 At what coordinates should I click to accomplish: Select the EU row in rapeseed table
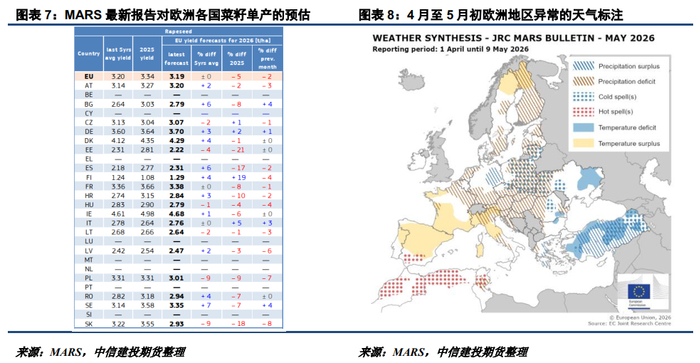179,76
